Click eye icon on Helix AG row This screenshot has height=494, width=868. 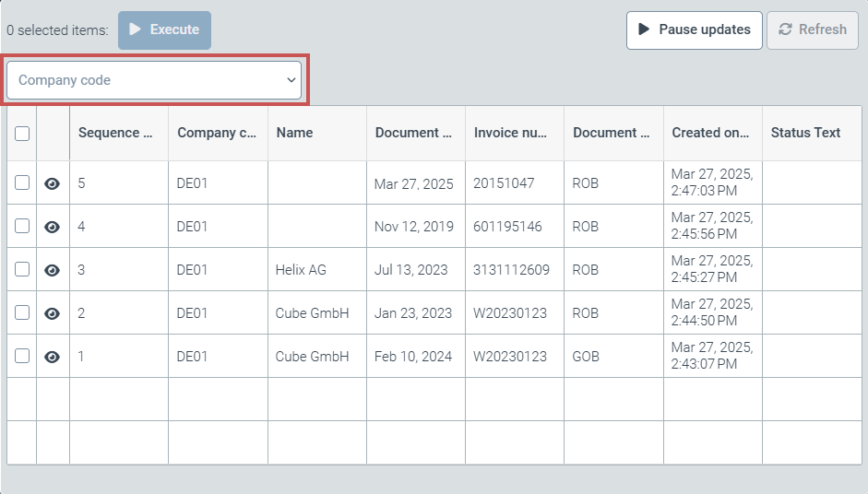click(x=53, y=270)
